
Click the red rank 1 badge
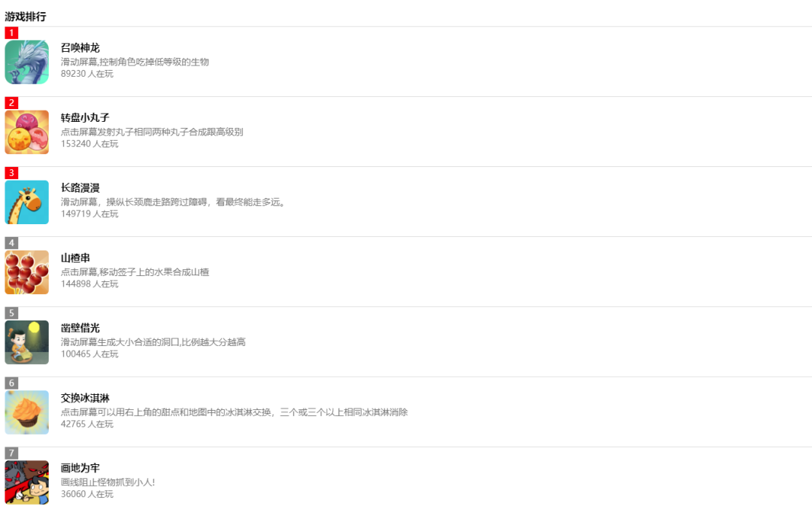(x=11, y=32)
